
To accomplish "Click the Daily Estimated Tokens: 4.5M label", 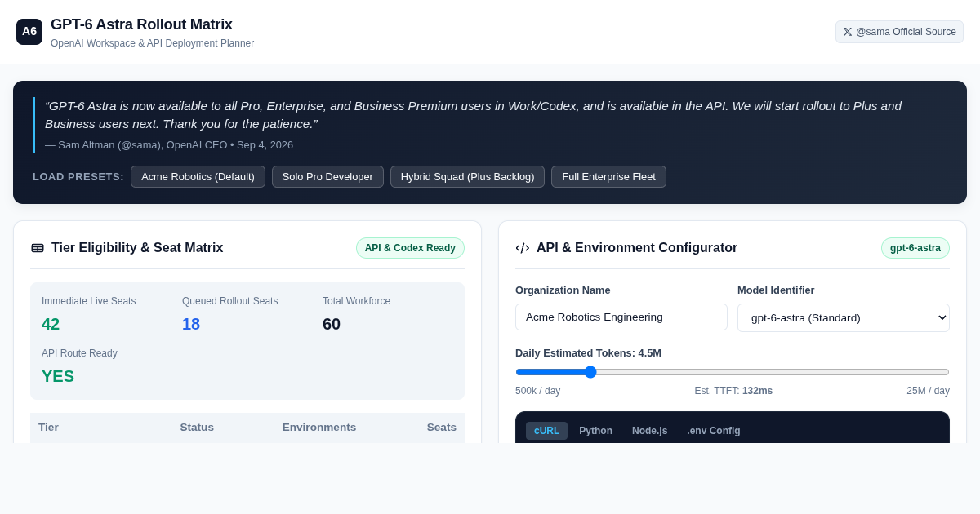I will click(588, 353).
